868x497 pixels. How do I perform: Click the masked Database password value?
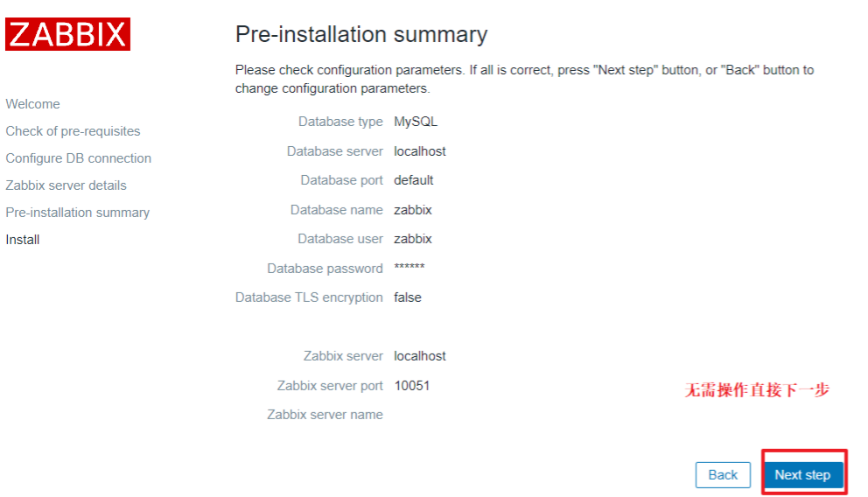tap(409, 268)
